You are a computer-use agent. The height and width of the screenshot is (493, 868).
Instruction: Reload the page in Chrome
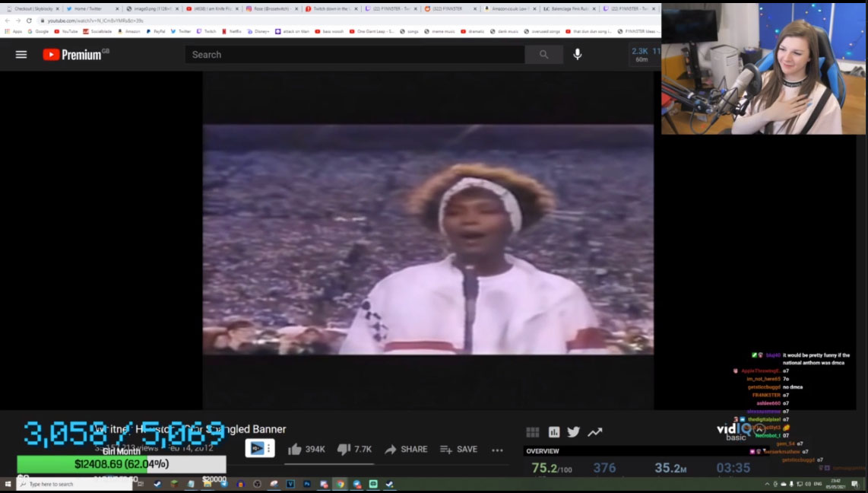(29, 21)
